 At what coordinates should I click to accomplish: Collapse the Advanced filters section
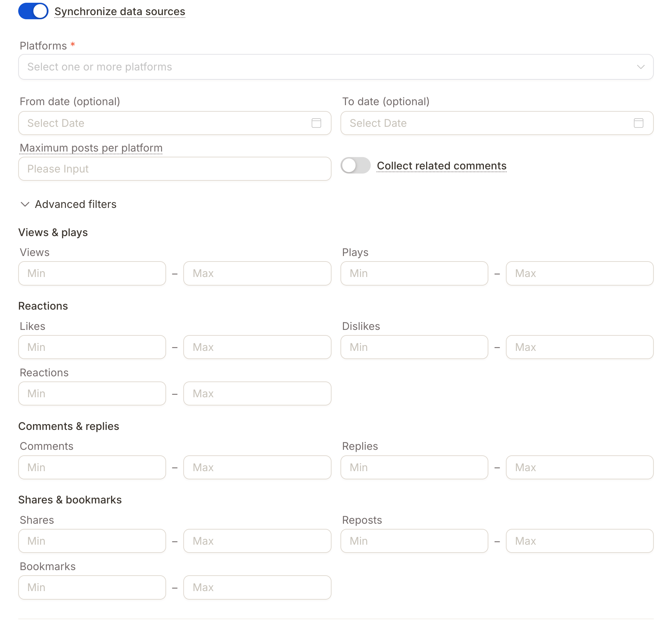[x=68, y=204]
